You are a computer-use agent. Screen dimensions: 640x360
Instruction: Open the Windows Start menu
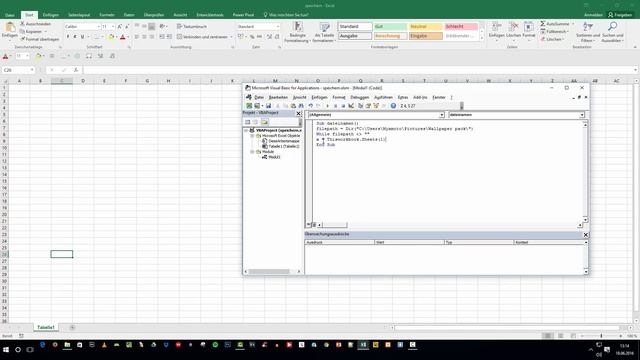click(6, 350)
